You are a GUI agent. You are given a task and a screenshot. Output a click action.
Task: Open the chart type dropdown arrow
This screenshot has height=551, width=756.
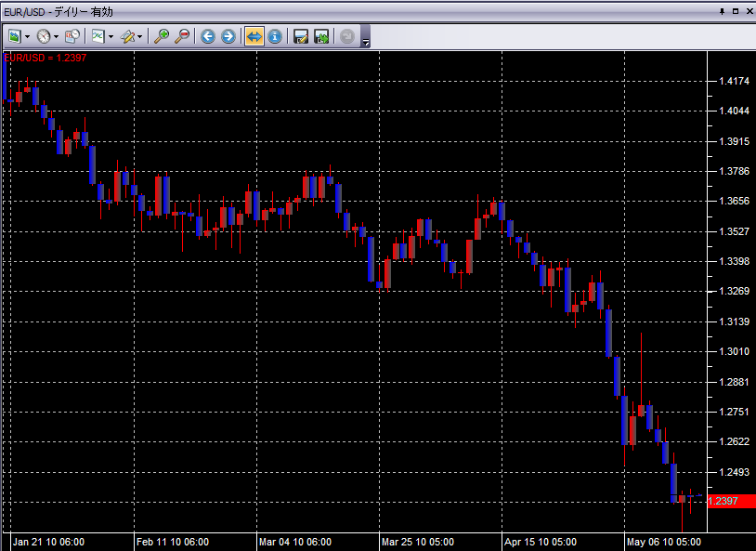pyautogui.click(x=28, y=37)
